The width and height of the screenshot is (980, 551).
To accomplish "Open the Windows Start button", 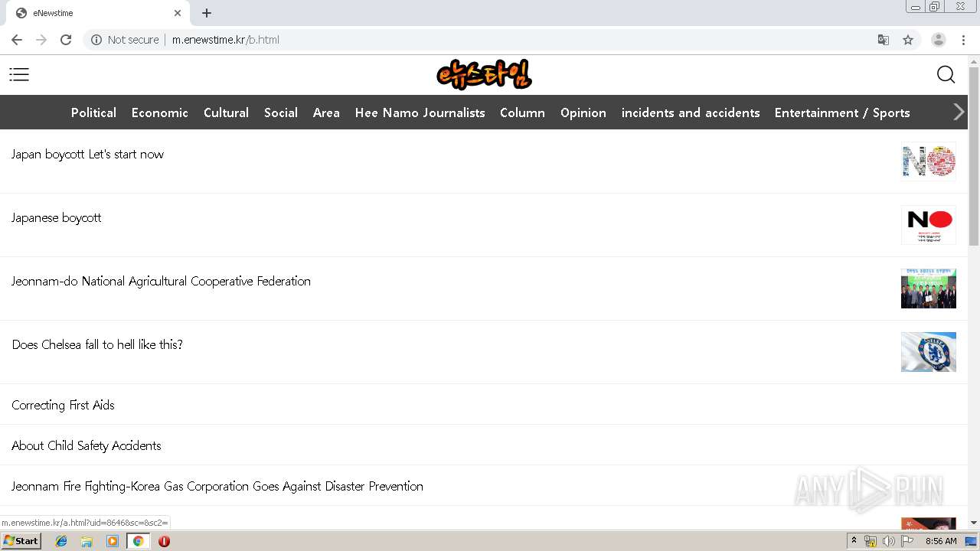I will 21,540.
